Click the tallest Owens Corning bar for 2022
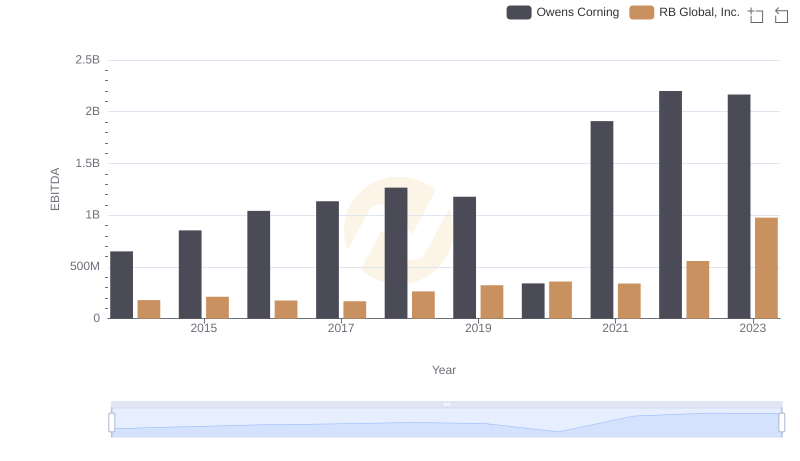This screenshot has height=461, width=800. point(670,204)
